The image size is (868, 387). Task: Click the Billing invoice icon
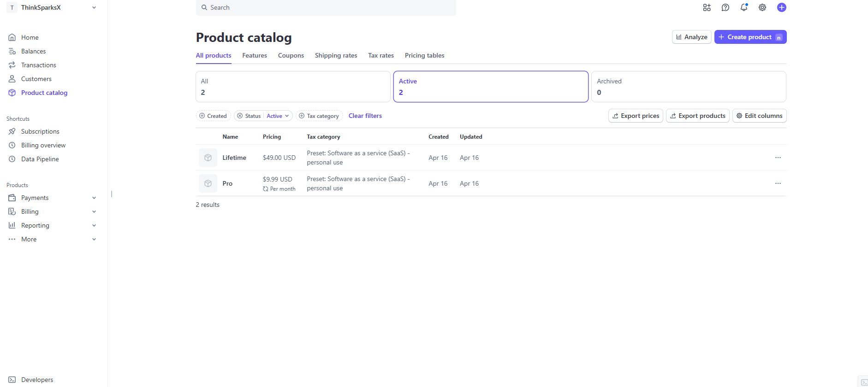tap(12, 211)
